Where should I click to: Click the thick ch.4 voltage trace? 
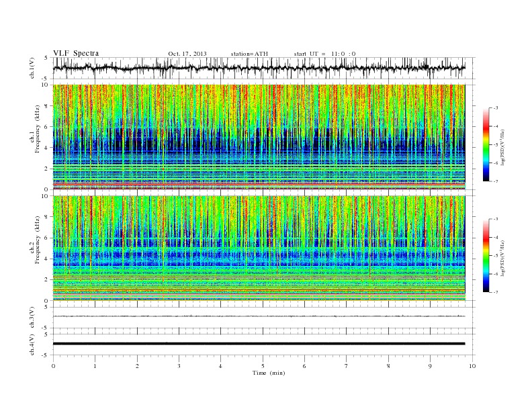[x=259, y=344]
